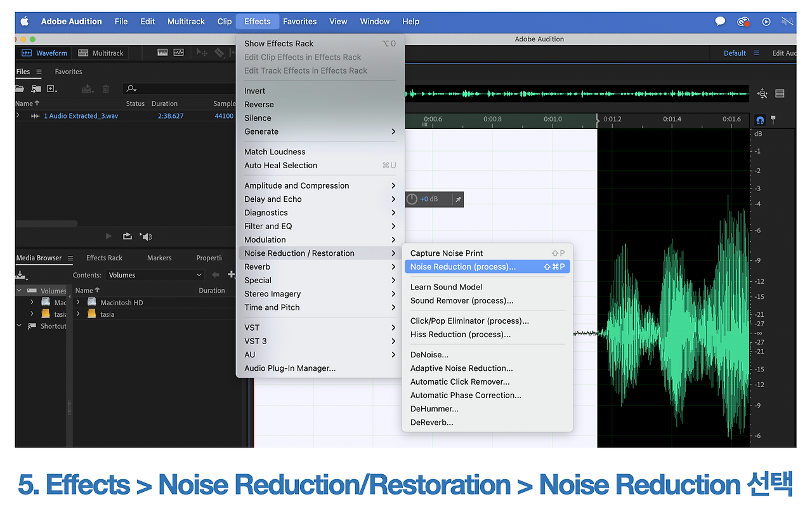Click the HUD pin icon
Image resolution: width=812 pixels, height=525 pixels.
click(458, 199)
